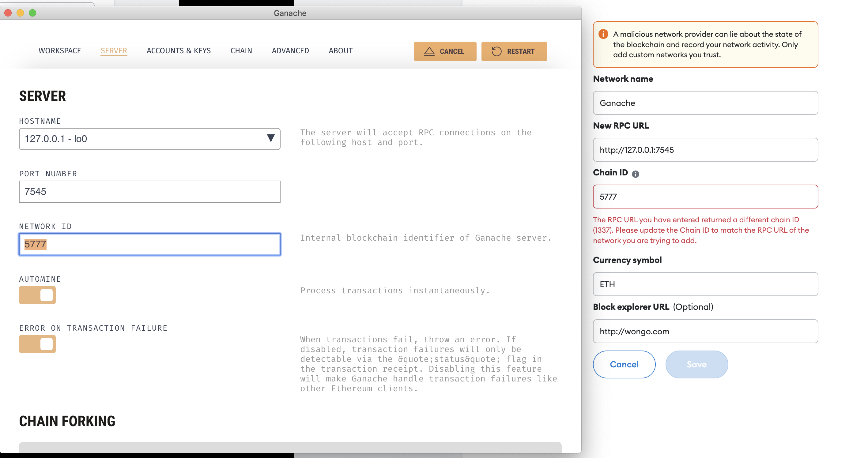Click the Restart button
This screenshot has height=458, width=868.
tap(514, 51)
